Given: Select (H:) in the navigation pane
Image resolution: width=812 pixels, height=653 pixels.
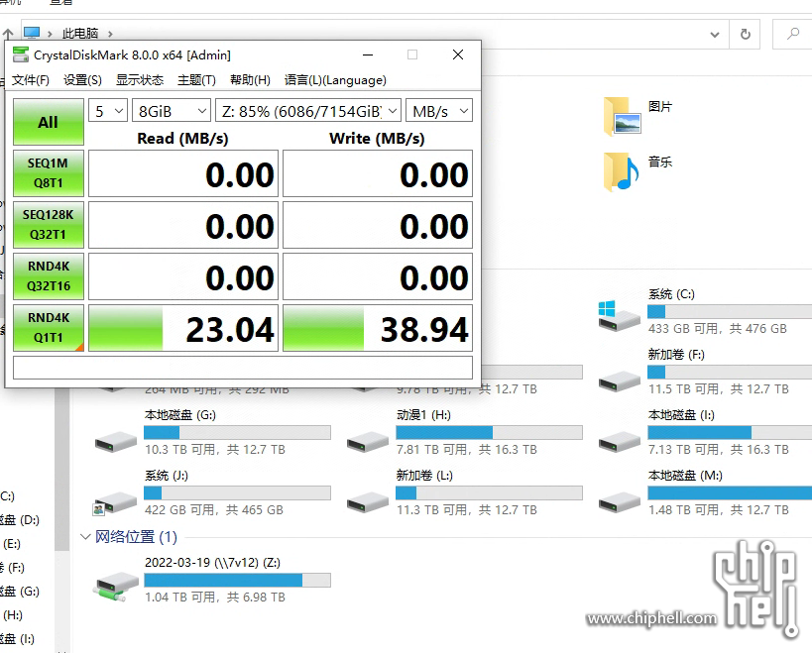Looking at the screenshot, I should pyautogui.click(x=13, y=614).
